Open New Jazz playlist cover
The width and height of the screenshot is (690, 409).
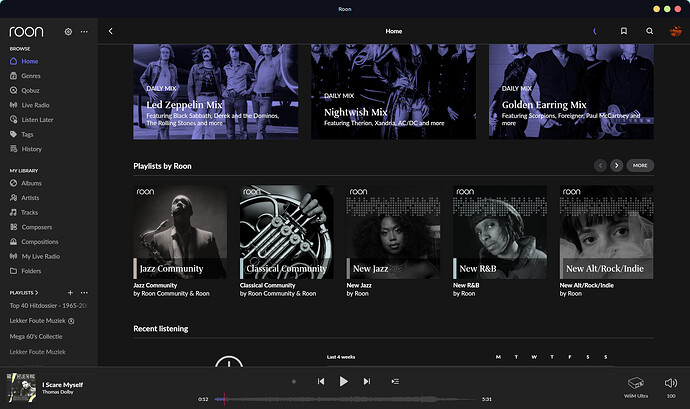tap(393, 232)
